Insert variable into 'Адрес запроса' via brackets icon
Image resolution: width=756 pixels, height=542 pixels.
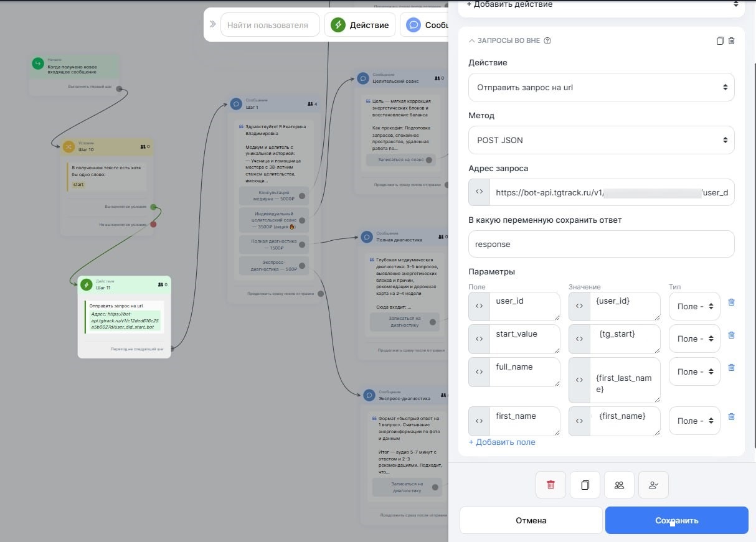click(479, 192)
